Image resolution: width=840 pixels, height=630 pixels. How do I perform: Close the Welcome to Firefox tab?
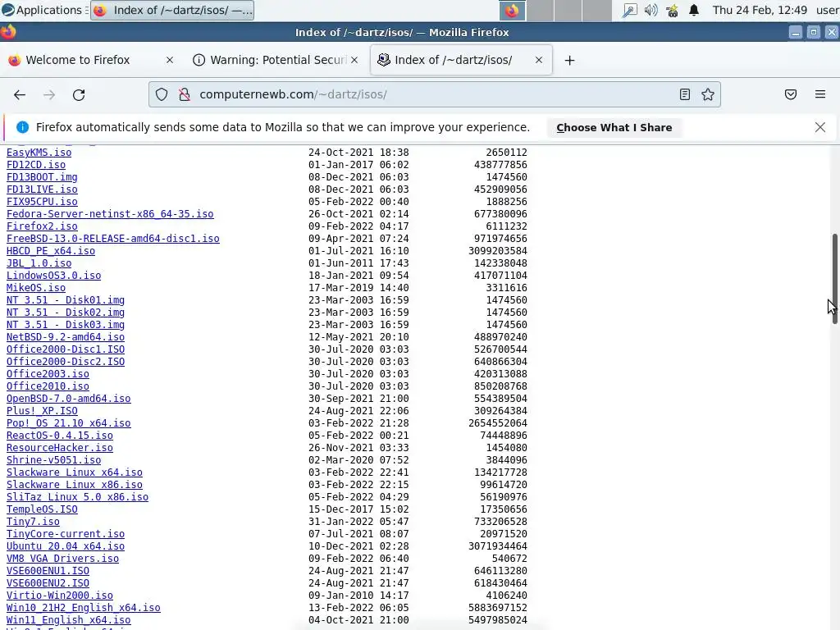point(170,60)
